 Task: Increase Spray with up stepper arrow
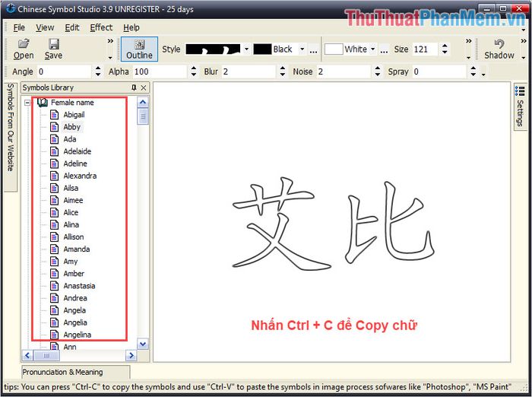point(473,68)
